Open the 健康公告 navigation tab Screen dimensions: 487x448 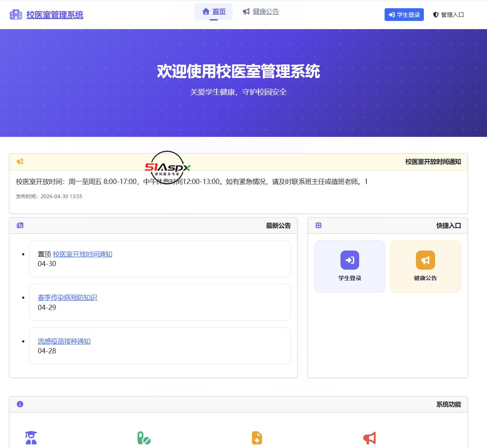click(x=261, y=12)
